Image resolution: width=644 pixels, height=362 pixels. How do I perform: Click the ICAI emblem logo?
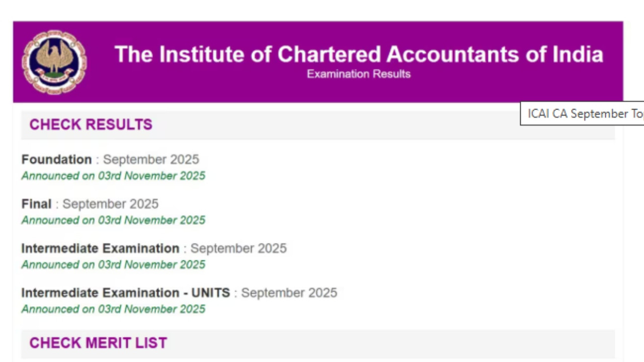pyautogui.click(x=54, y=61)
